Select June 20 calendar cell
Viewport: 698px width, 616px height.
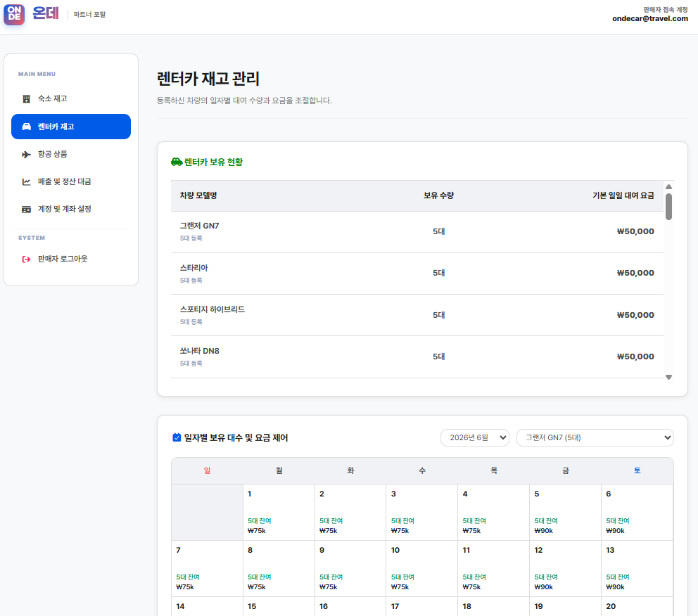pyautogui.click(x=637, y=607)
